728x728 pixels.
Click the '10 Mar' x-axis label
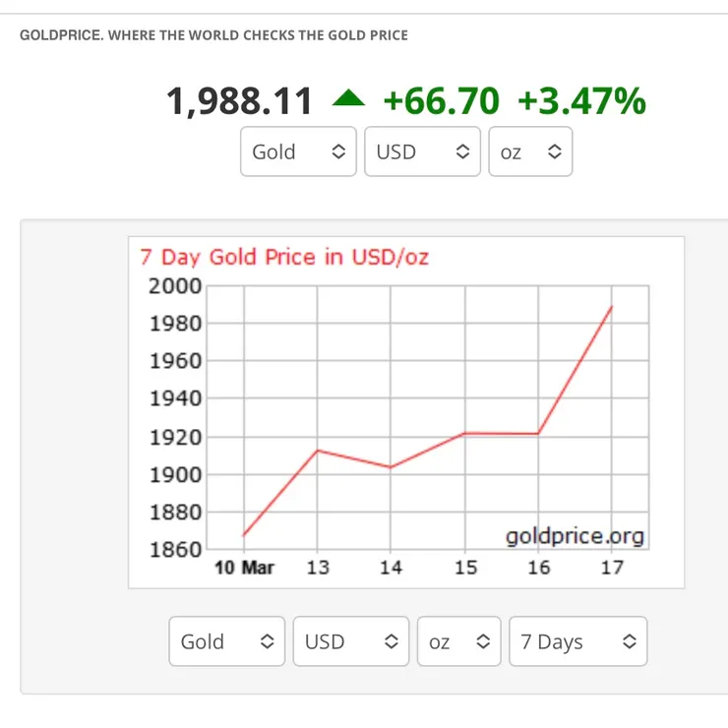click(x=244, y=569)
